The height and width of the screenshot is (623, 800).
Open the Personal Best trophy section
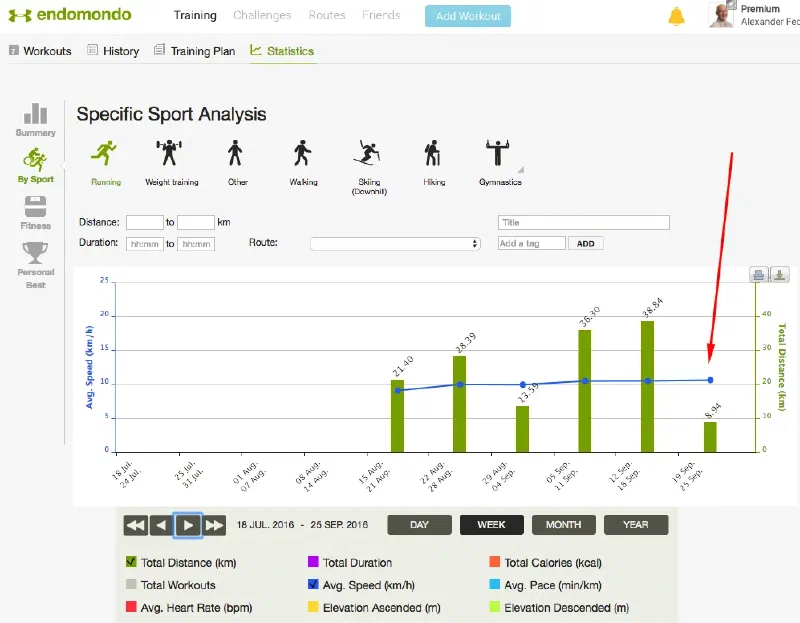coord(35,260)
